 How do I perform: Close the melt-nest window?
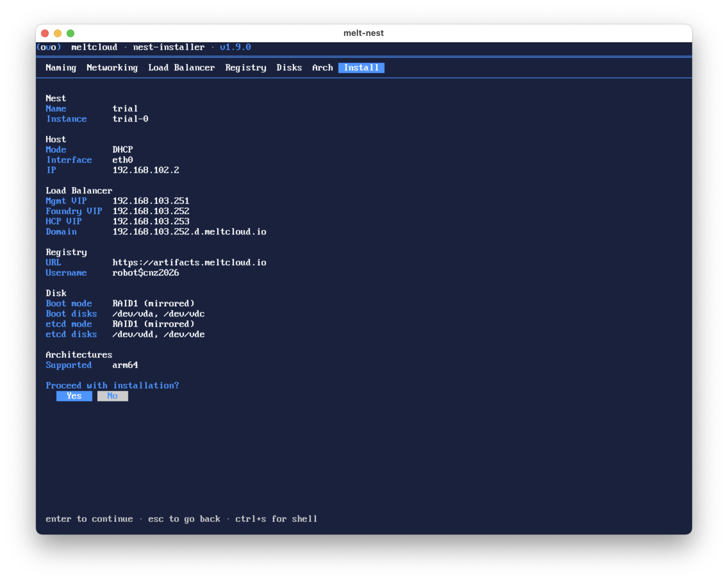[45, 33]
